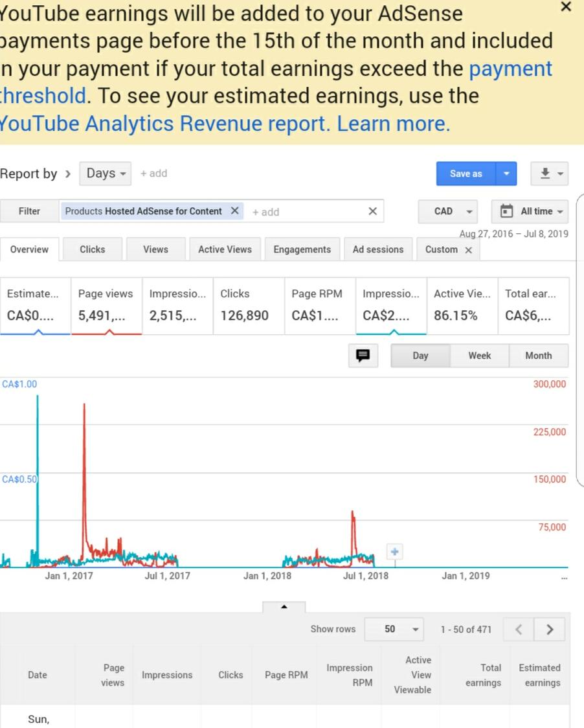The image size is (584, 728).
Task: Switch to the Clicks tab
Action: [93, 249]
